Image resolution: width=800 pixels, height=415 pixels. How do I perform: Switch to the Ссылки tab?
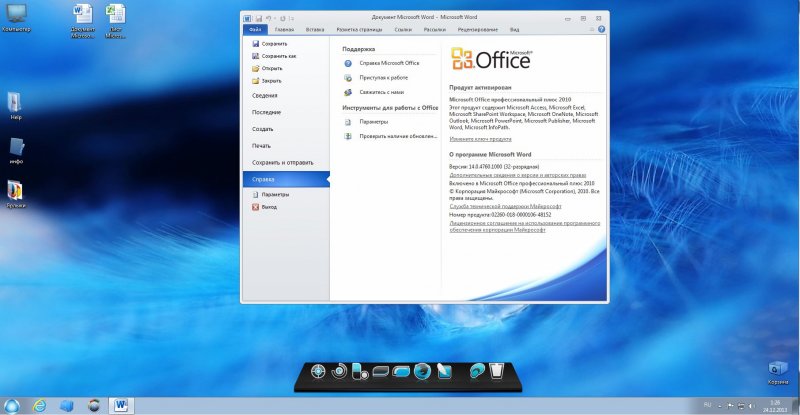(403, 30)
